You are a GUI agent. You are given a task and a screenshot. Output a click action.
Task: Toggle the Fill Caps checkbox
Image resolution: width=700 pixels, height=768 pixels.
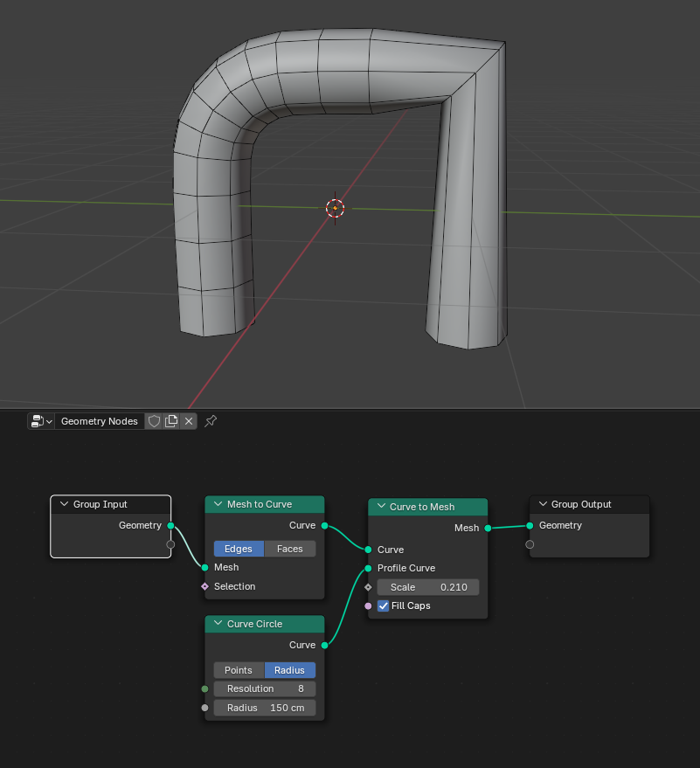[x=383, y=605]
